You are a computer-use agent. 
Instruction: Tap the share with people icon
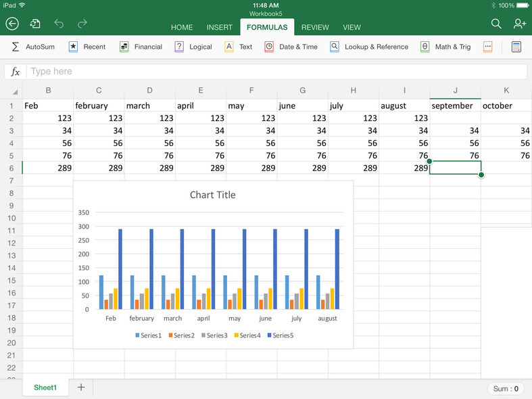[519, 24]
